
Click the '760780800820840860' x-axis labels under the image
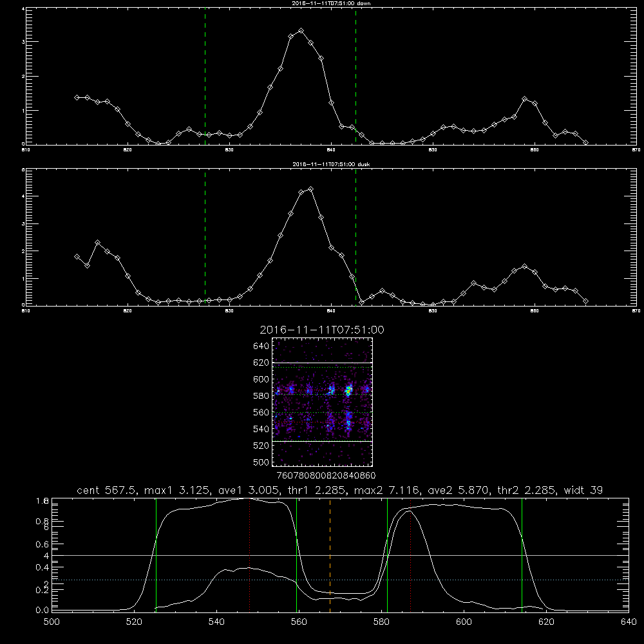pos(326,476)
